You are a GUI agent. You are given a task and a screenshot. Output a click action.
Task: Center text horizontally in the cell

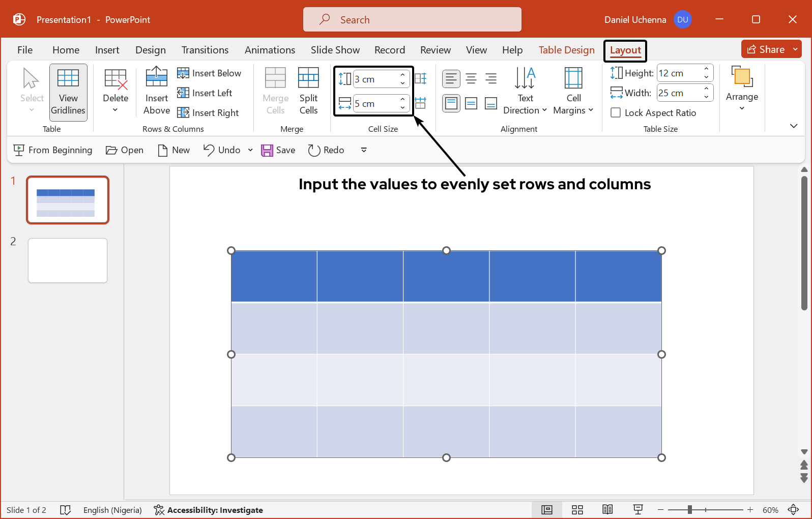(471, 79)
